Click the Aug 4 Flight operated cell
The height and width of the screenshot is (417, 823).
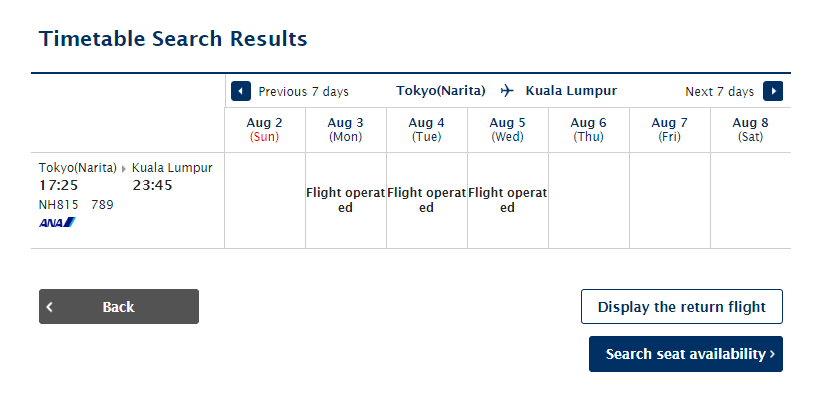[x=426, y=200]
